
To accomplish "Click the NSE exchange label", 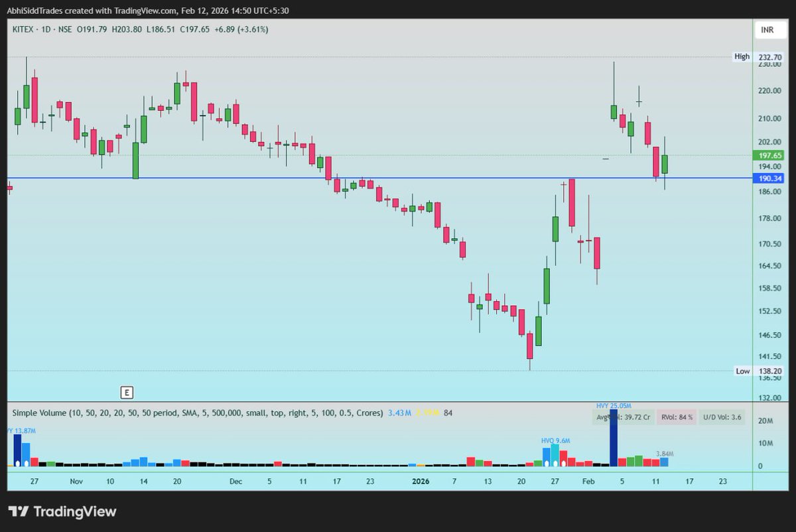I will (x=66, y=29).
